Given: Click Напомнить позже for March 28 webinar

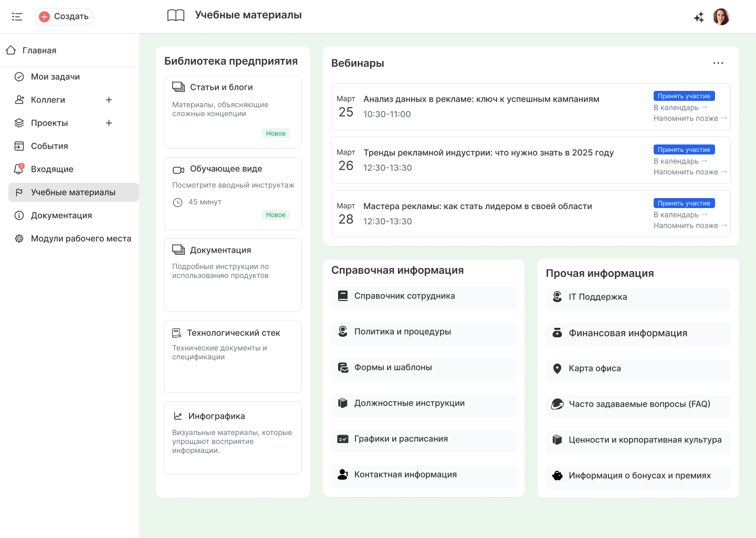Looking at the screenshot, I should (x=690, y=225).
